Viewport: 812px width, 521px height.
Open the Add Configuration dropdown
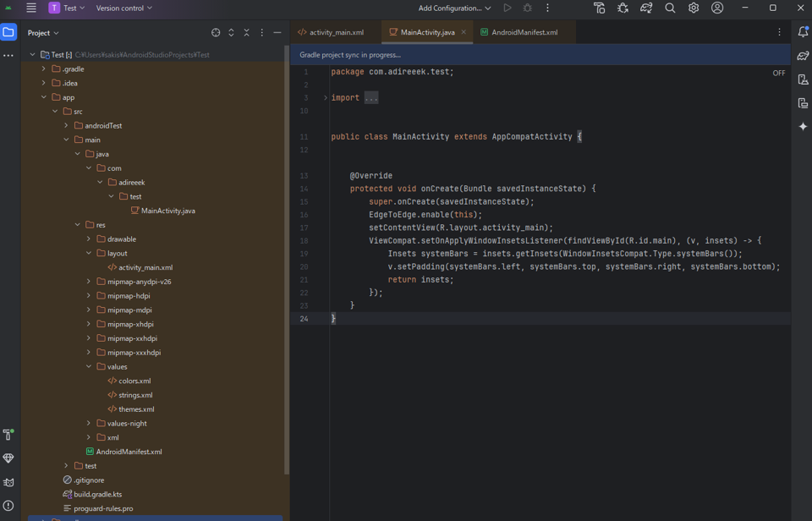point(454,8)
